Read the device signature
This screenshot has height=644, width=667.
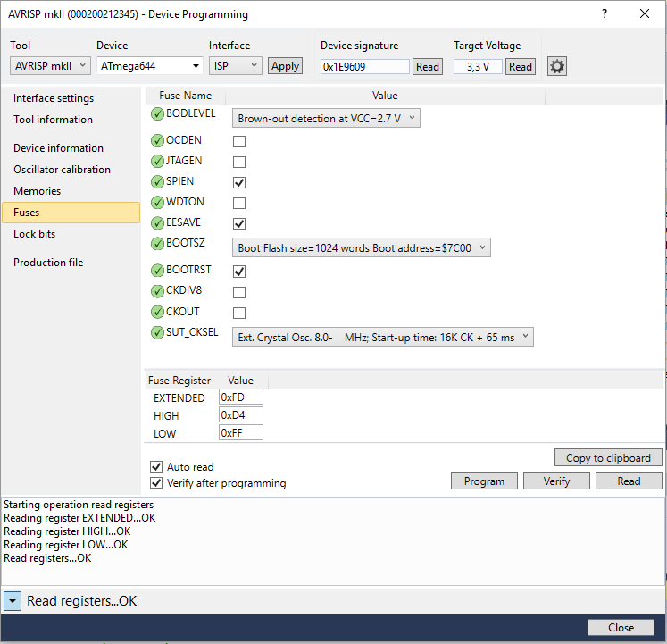click(x=428, y=67)
